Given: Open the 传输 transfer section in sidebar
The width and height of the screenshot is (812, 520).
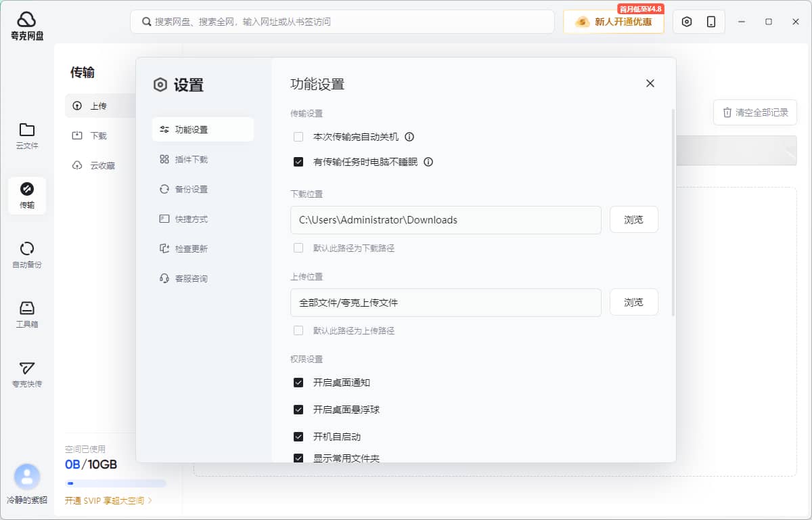Looking at the screenshot, I should pyautogui.click(x=27, y=196).
